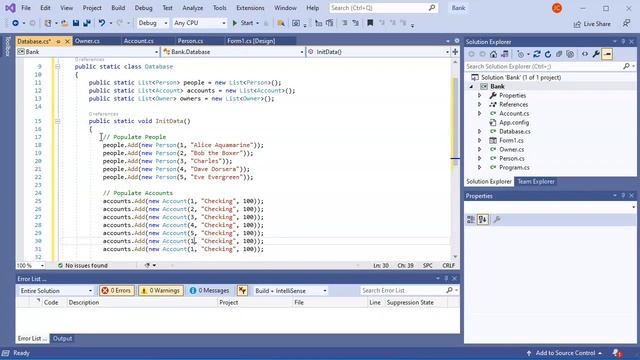Select Program.cs in Solution Explorer
The width and height of the screenshot is (640, 360).
click(x=514, y=167)
